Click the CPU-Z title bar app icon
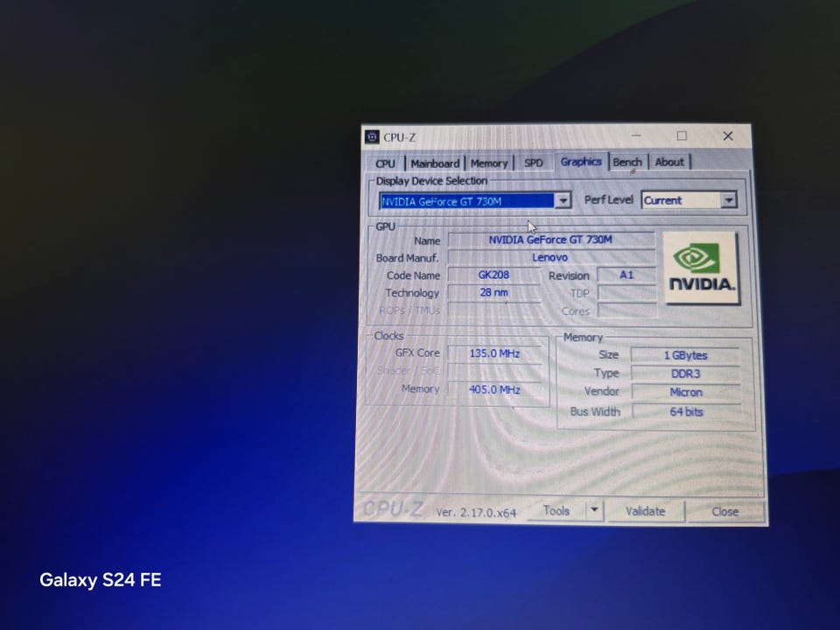 point(373,137)
